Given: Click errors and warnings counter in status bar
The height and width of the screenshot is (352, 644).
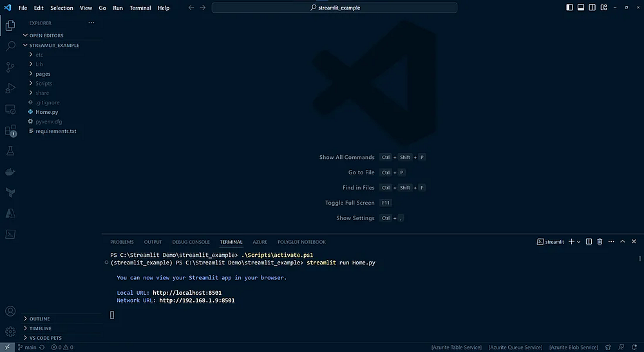Looking at the screenshot, I should (x=62, y=347).
